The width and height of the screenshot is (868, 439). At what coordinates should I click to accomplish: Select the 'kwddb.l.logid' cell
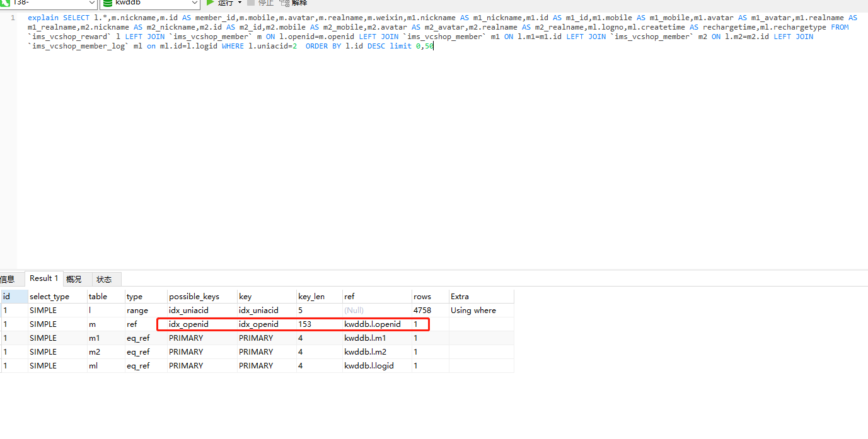point(377,365)
